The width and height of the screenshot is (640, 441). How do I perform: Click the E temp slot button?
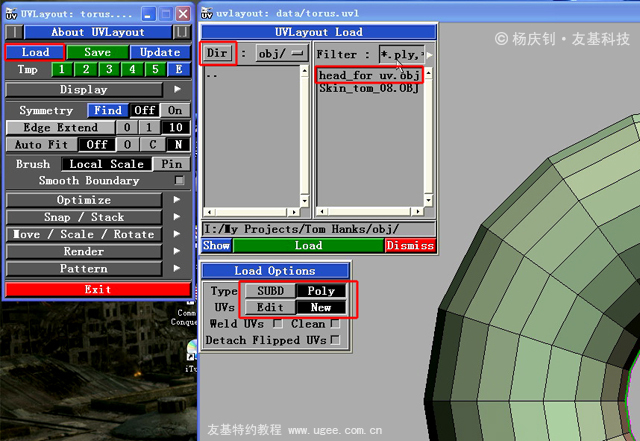pyautogui.click(x=179, y=69)
